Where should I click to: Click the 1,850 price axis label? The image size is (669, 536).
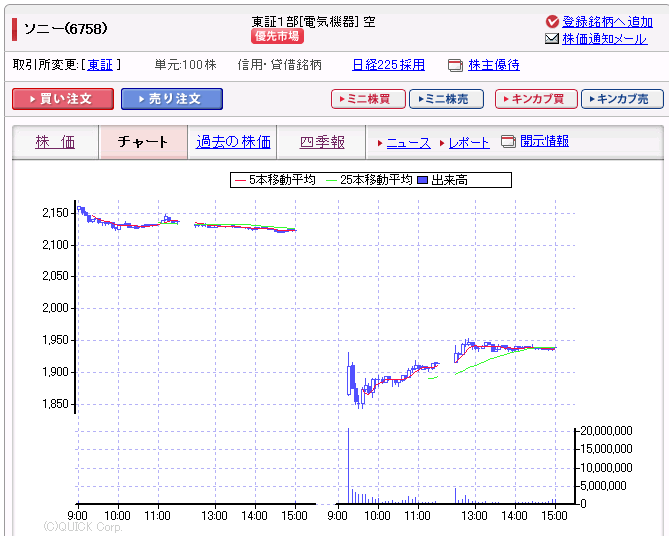point(55,404)
